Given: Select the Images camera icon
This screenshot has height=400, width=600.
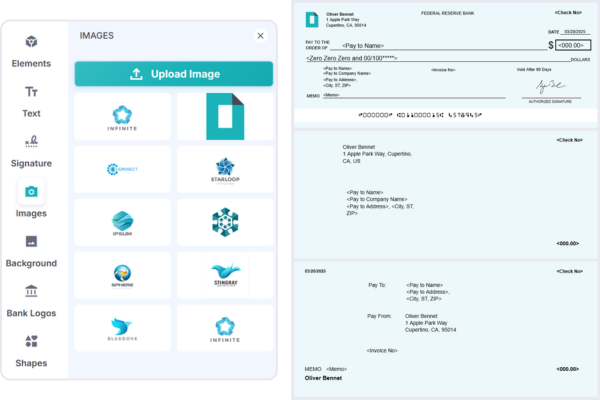Looking at the screenshot, I should (31, 191).
